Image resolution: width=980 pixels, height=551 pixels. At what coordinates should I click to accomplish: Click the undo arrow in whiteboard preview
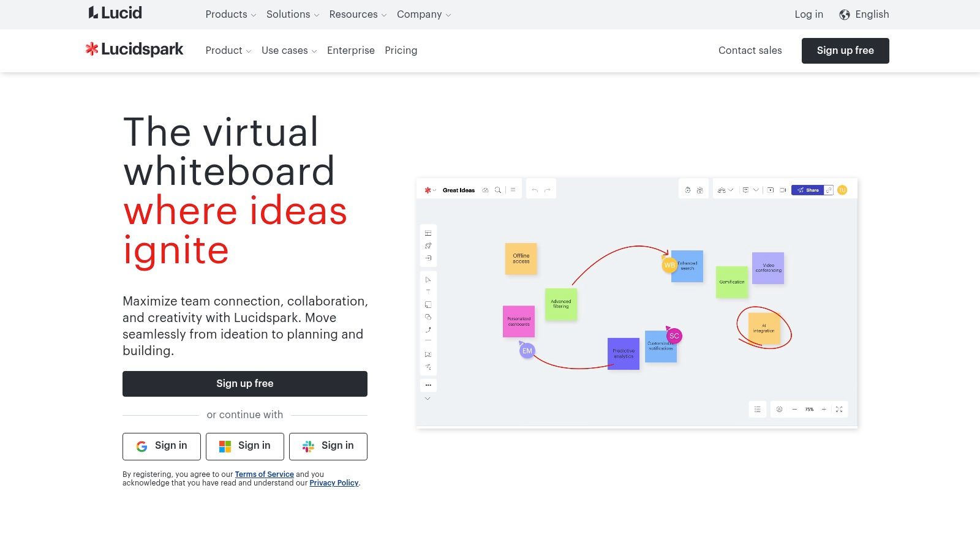tap(535, 190)
